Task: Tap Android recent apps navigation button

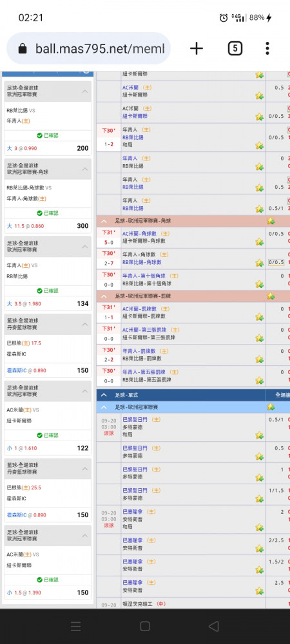Action: [75, 627]
